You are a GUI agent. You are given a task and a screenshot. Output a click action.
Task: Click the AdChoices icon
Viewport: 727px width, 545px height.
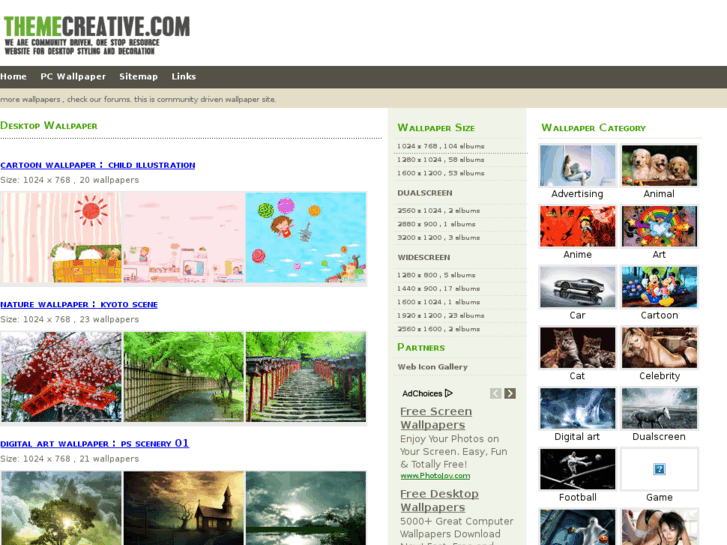coord(448,393)
